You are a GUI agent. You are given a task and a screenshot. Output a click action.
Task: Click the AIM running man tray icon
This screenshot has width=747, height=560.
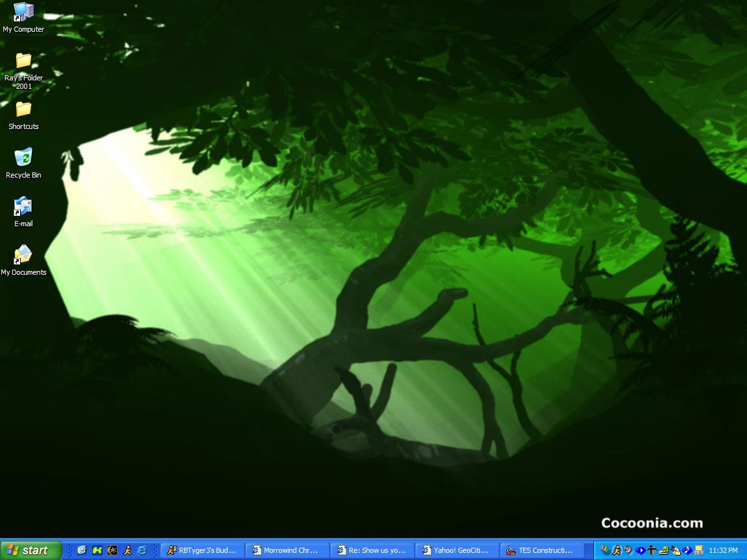pos(617,550)
